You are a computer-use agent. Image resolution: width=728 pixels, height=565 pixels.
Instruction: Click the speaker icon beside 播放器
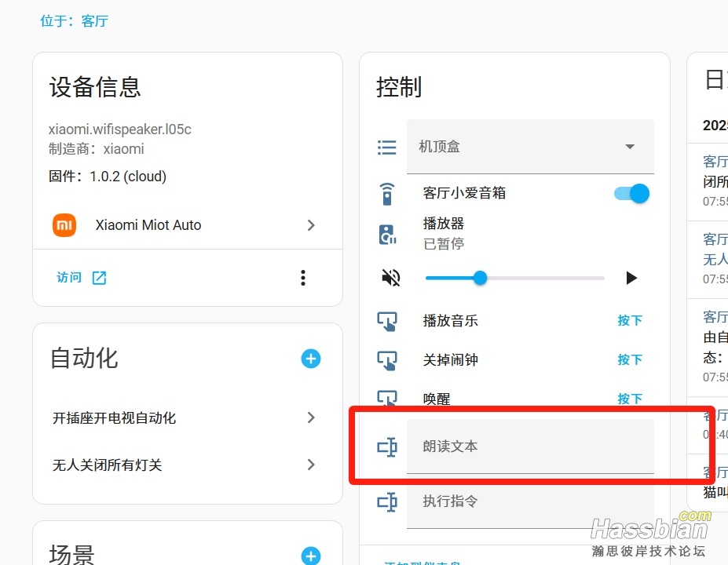[387, 235]
